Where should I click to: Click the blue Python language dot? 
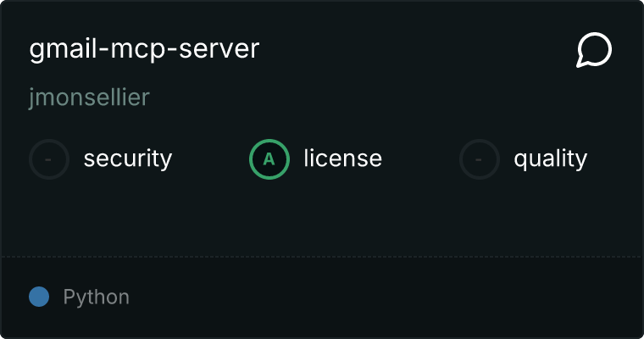(x=39, y=297)
